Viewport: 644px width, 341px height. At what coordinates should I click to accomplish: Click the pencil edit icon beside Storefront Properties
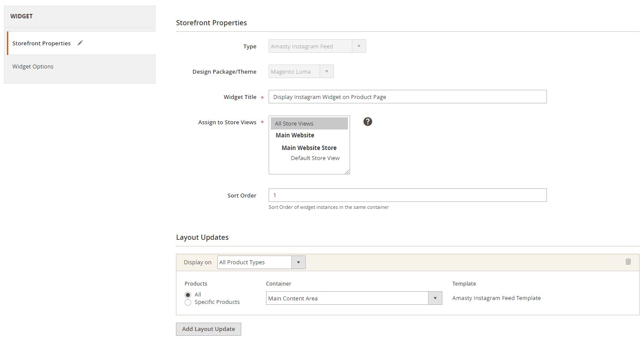80,43
